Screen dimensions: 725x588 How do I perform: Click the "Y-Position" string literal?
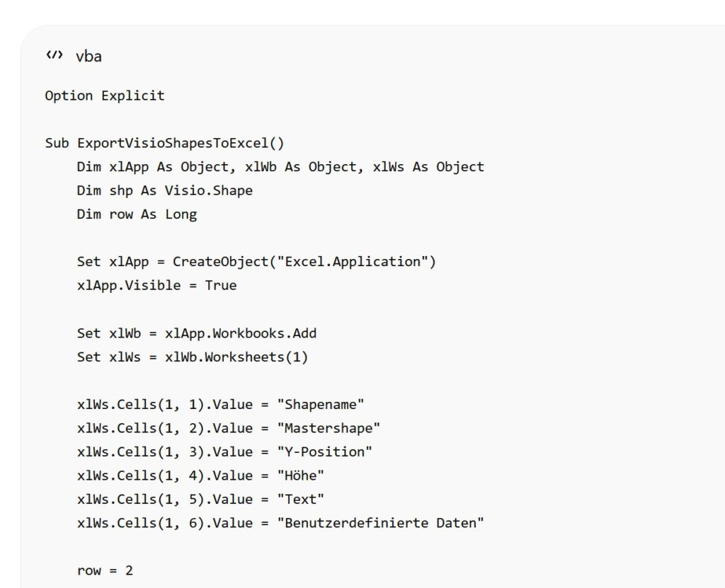pyautogui.click(x=324, y=451)
